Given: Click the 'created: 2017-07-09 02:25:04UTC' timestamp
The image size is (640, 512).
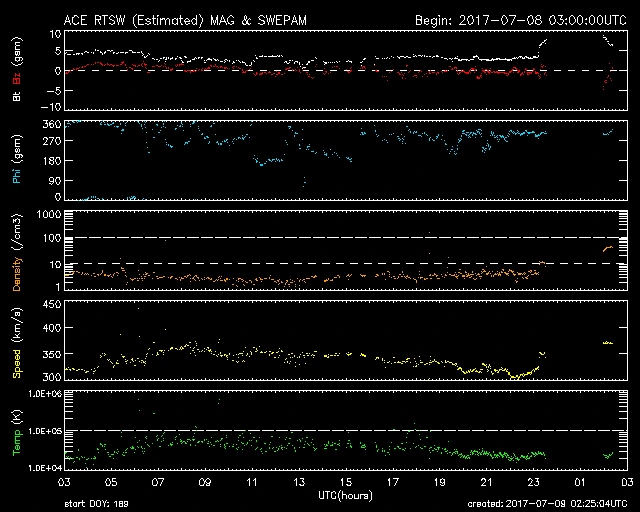Looking at the screenshot, I should pyautogui.click(x=547, y=504).
